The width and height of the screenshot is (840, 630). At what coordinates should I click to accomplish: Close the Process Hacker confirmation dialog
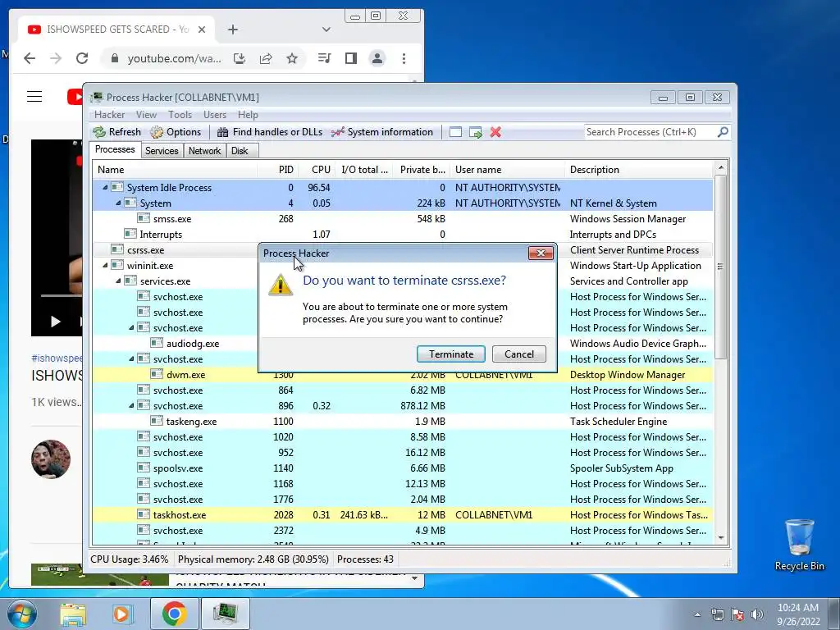pos(541,253)
